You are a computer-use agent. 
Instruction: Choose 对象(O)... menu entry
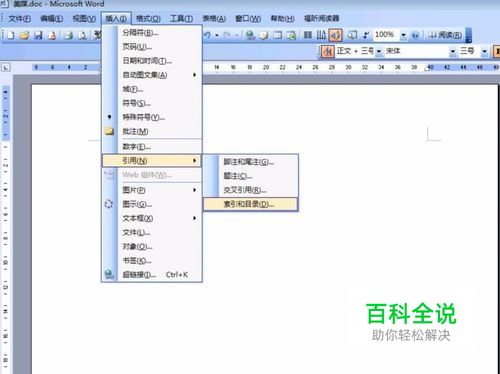[152, 247]
